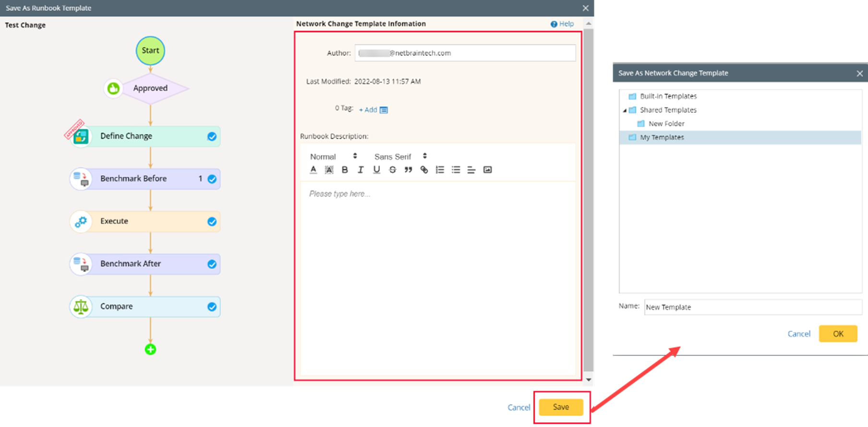Click the scrollbar up arrow
Image resolution: width=868 pixels, height=427 pixels.
(x=589, y=24)
